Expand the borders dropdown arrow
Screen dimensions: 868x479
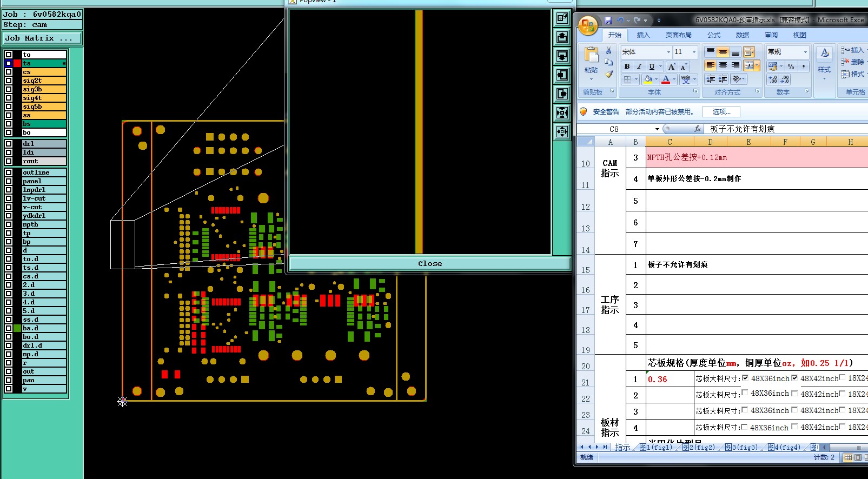[636, 80]
